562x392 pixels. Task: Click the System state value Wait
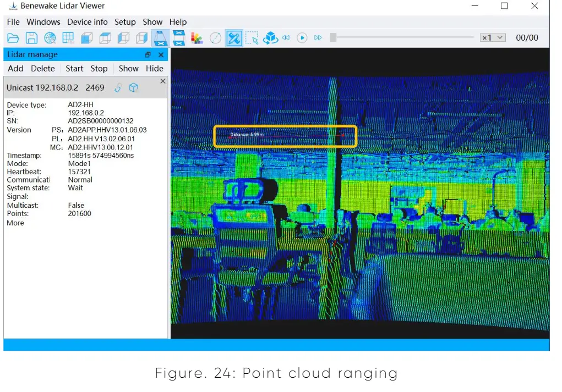(x=75, y=188)
